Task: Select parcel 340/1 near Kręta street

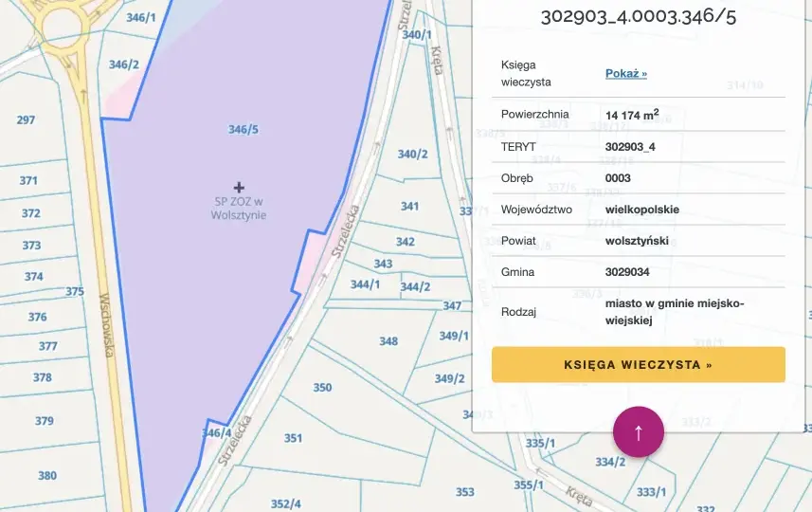Action: click(x=417, y=35)
